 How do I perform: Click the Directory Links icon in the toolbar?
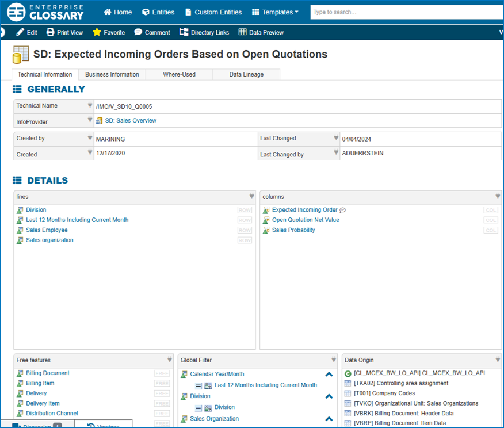pyautogui.click(x=185, y=32)
